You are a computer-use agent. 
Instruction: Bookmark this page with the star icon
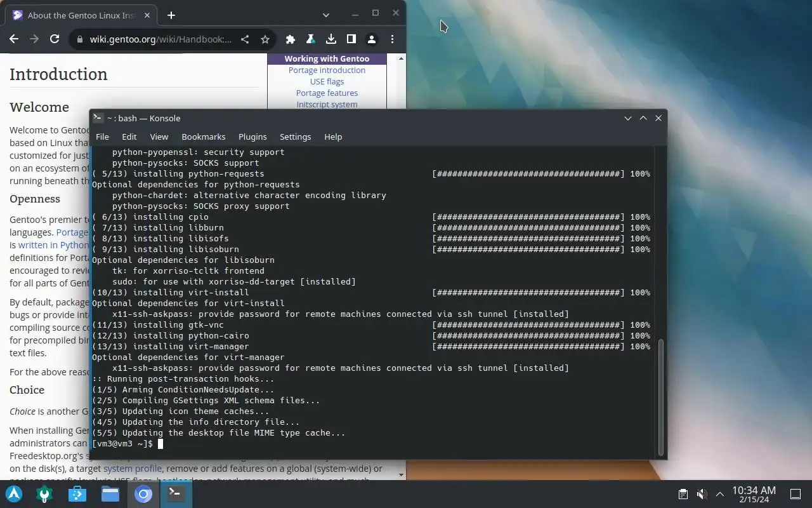point(265,39)
